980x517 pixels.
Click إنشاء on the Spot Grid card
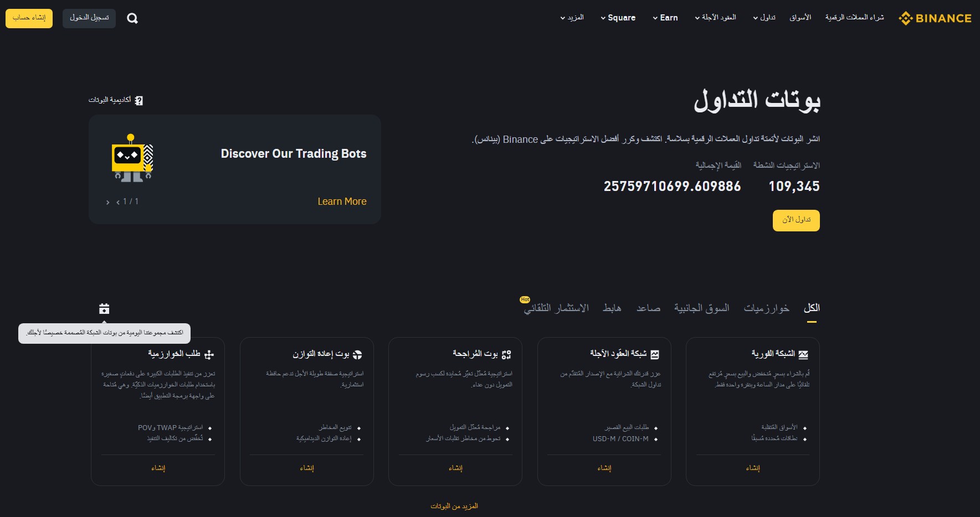pyautogui.click(x=753, y=468)
